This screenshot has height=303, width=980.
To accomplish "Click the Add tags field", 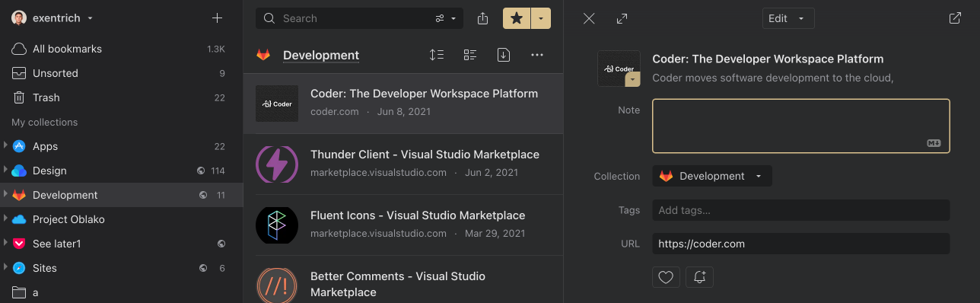I will pos(801,210).
